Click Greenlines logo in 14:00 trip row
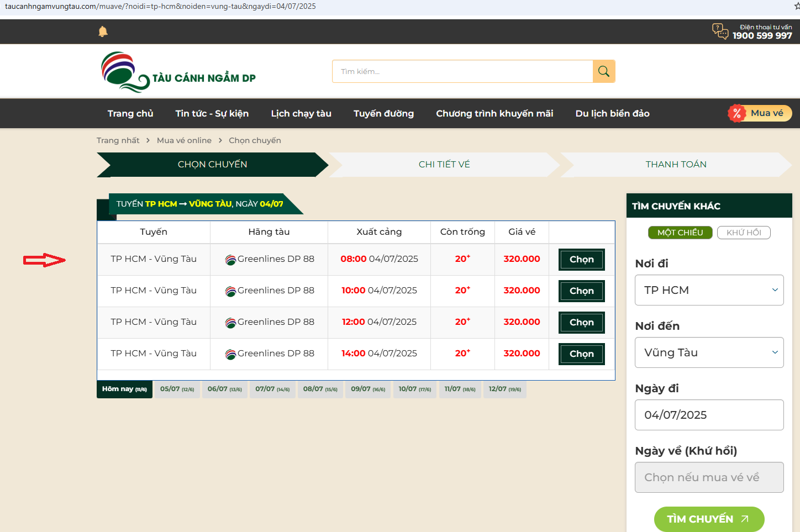The height and width of the screenshot is (532, 800). 230,354
